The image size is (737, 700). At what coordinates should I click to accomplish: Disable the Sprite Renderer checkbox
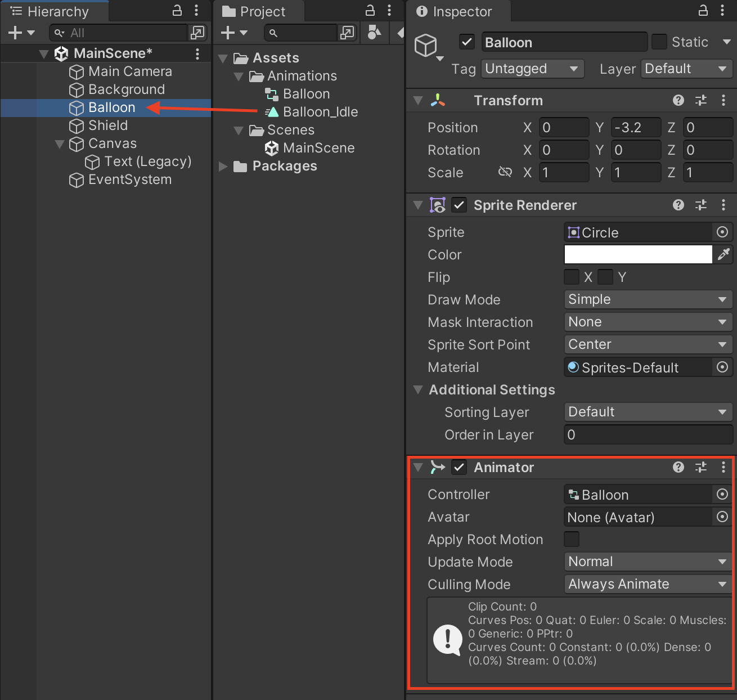pos(459,205)
